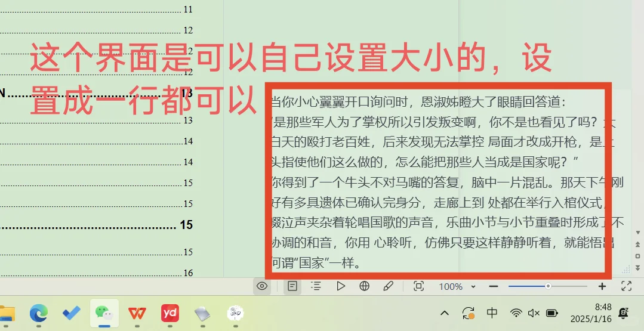This screenshot has width=644, height=331.
Task: Open the white round taskbar app
Action: pyautogui.click(x=235, y=314)
